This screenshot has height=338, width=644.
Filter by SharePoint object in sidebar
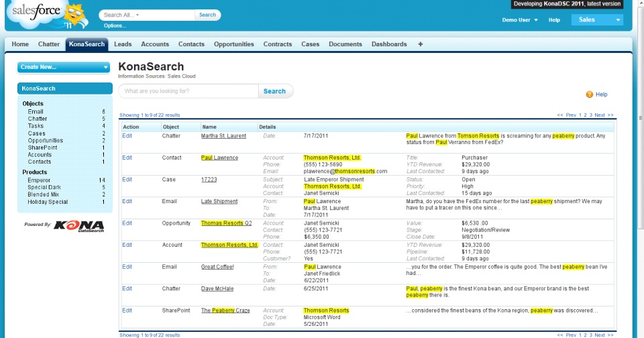point(43,148)
